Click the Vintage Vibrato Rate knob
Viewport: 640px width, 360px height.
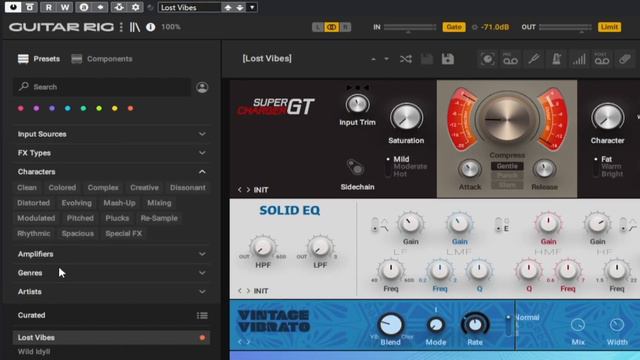(475, 324)
